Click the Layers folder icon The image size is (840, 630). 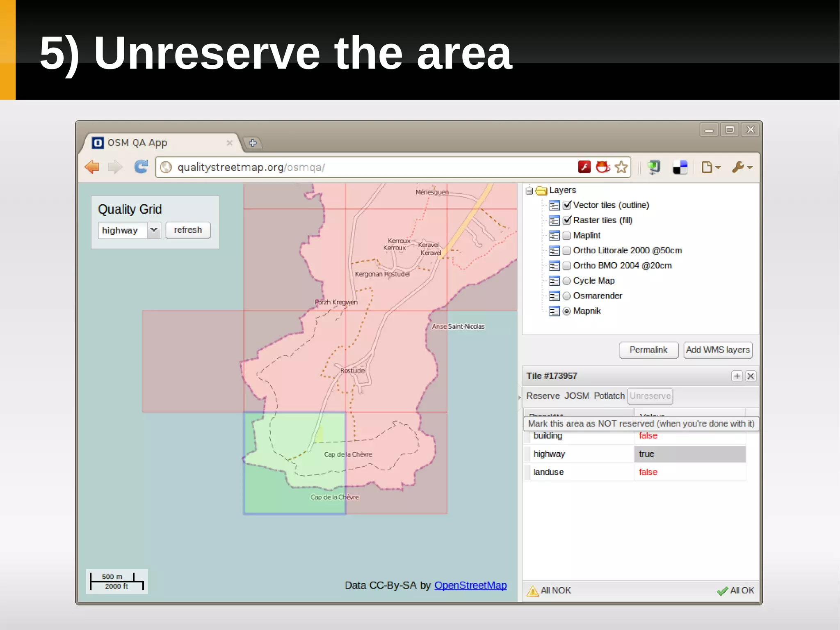tap(541, 190)
